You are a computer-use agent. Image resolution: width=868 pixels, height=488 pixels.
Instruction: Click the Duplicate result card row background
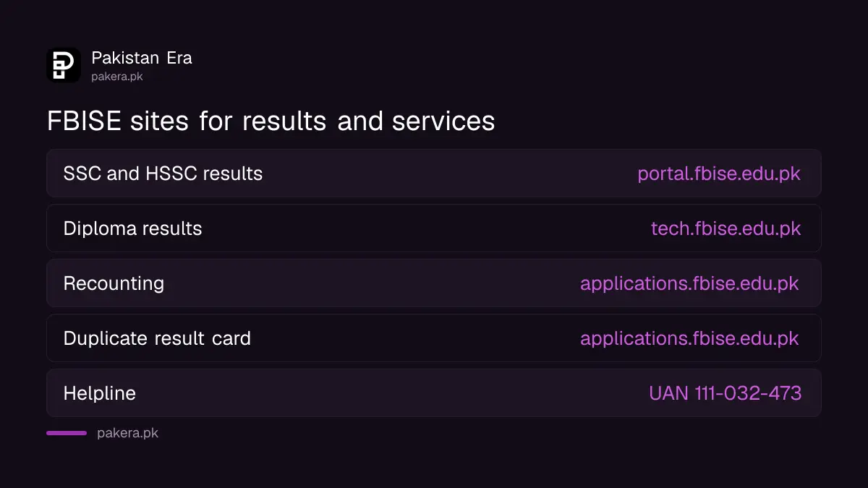(434, 338)
